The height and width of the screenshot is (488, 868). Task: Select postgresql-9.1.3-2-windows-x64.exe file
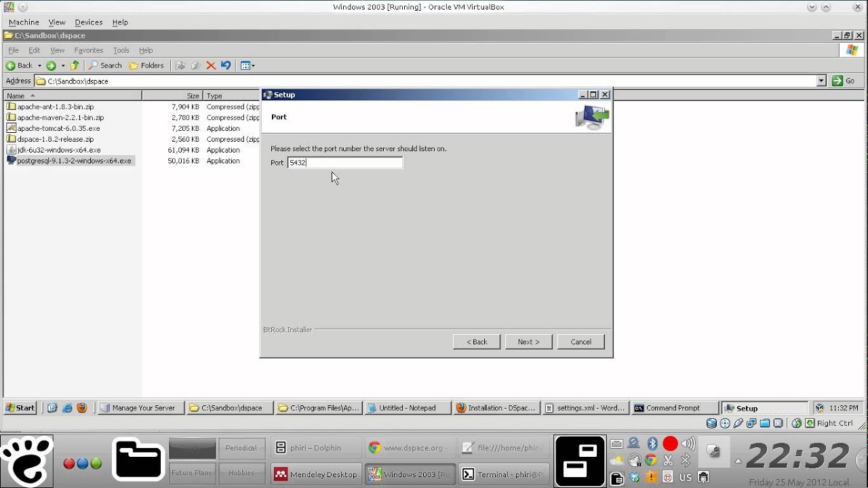click(x=69, y=161)
